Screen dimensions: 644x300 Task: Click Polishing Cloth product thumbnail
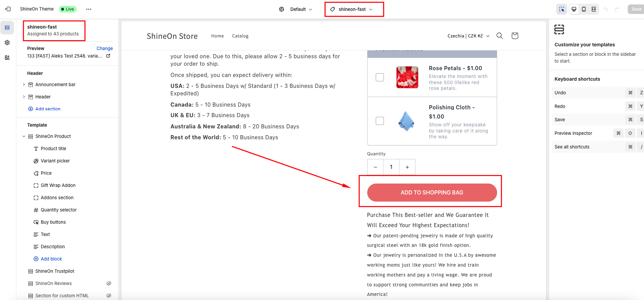(406, 121)
